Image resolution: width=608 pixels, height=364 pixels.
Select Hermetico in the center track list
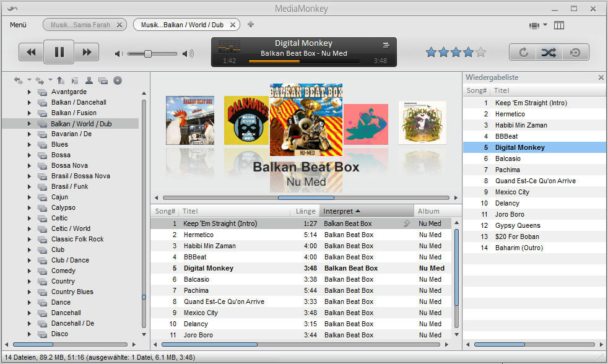pyautogui.click(x=301, y=235)
